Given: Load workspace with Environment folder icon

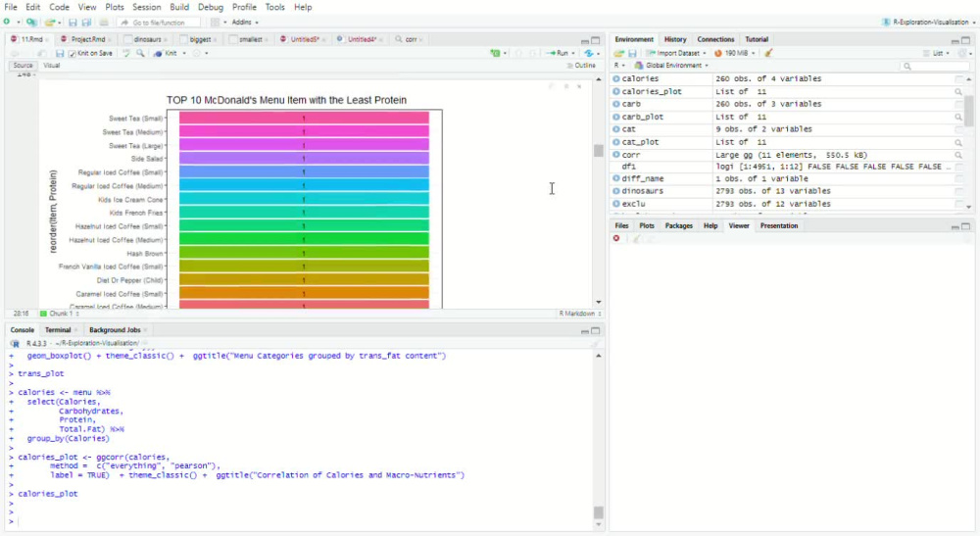Looking at the screenshot, I should (618, 54).
